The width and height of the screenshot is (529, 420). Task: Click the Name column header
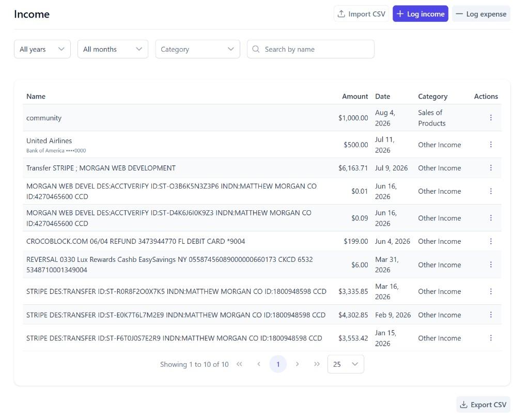pyautogui.click(x=36, y=97)
